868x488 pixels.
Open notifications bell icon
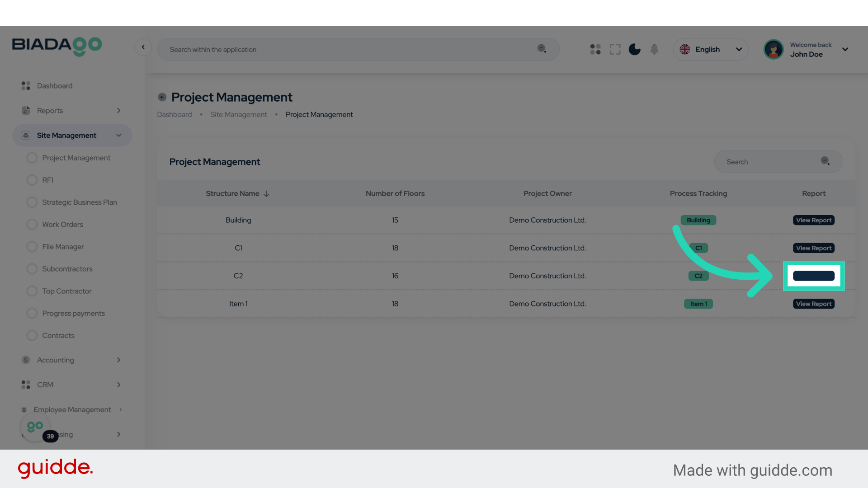654,49
